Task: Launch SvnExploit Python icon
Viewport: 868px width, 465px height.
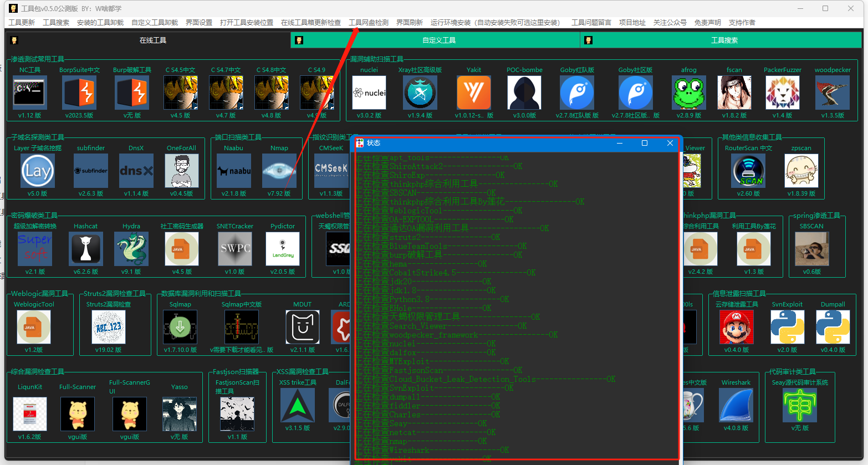Action: pyautogui.click(x=788, y=327)
